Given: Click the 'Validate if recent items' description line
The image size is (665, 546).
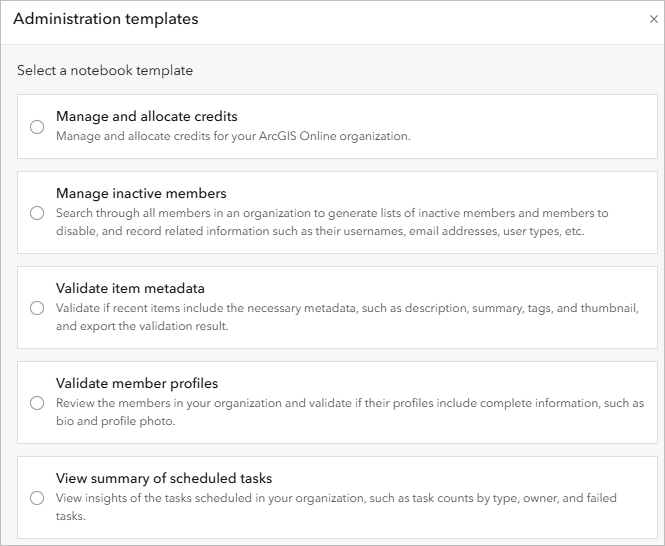Looking at the screenshot, I should [x=347, y=308].
